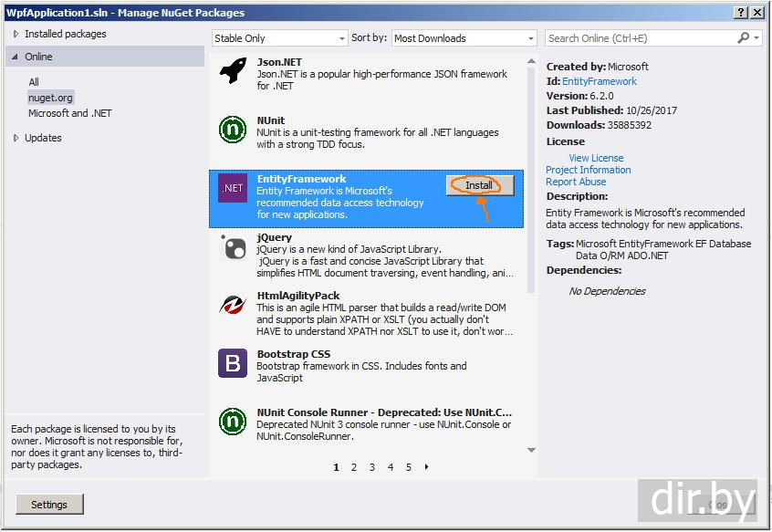Screen dimensions: 772x532
Task: Go to page 4 of results
Action: click(390, 467)
